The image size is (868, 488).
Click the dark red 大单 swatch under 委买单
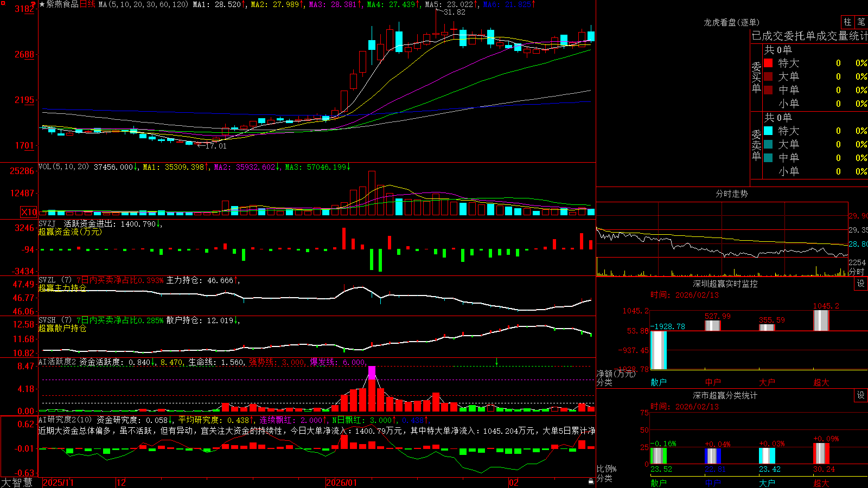click(x=768, y=76)
